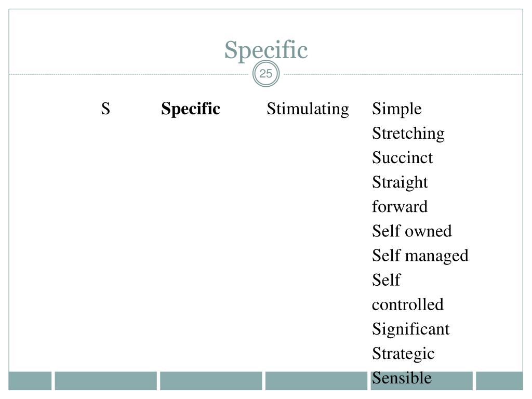Click the slide number 25 circle

click(266, 74)
